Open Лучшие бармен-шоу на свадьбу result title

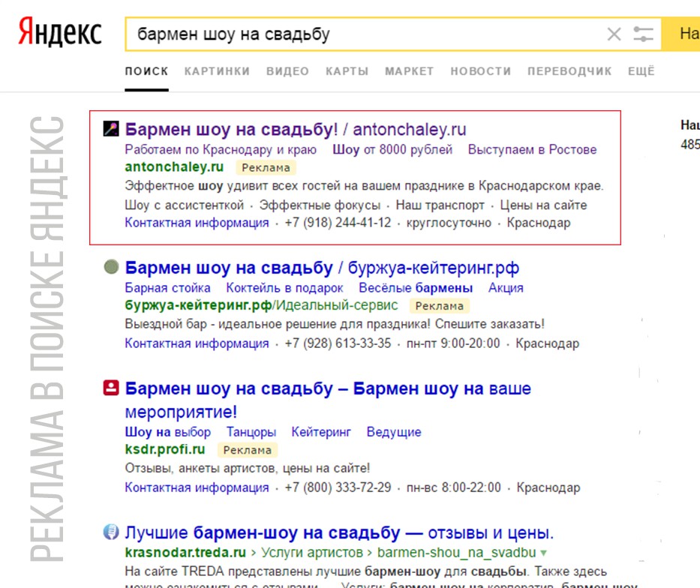click(x=339, y=532)
